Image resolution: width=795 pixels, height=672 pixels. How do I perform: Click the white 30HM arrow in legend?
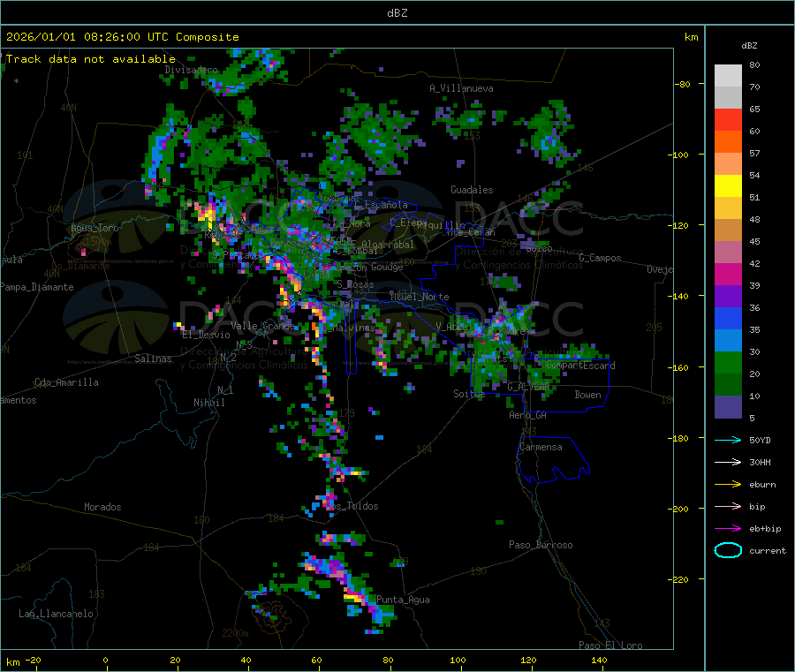(728, 462)
